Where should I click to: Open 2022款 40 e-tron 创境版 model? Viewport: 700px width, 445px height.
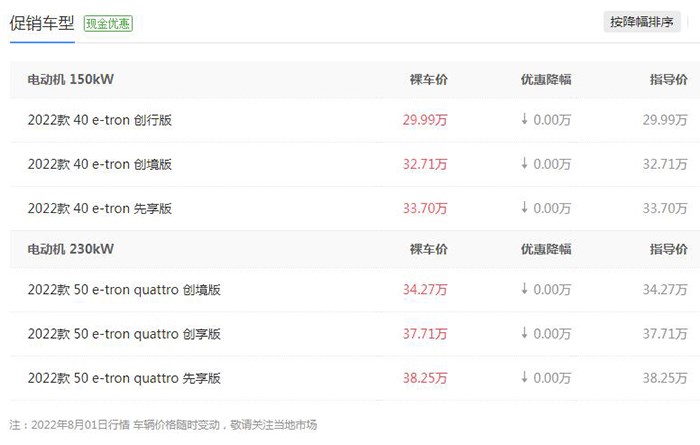100,164
